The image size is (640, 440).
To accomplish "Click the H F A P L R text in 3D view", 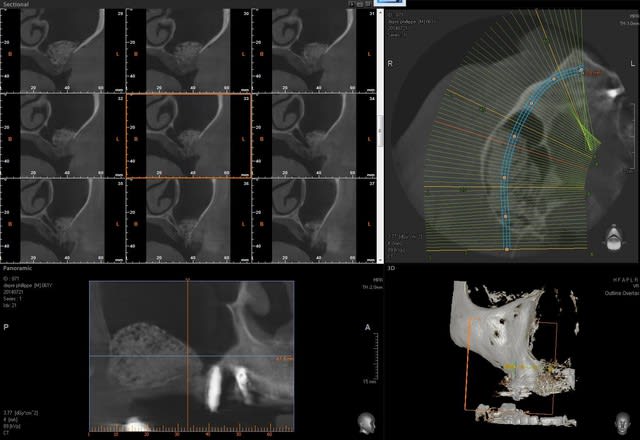I will (626, 280).
